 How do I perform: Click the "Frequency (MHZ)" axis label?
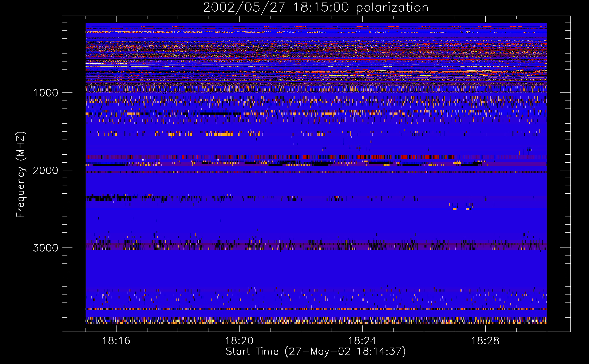pyautogui.click(x=21, y=175)
